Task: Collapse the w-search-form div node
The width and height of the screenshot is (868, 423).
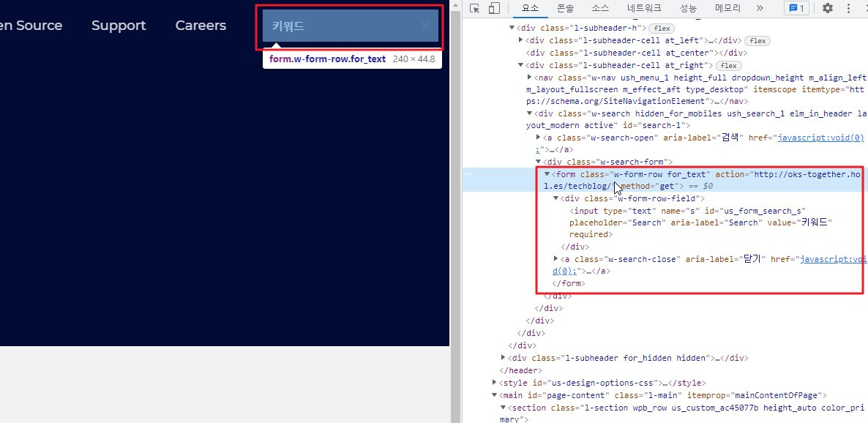Action: pos(539,162)
